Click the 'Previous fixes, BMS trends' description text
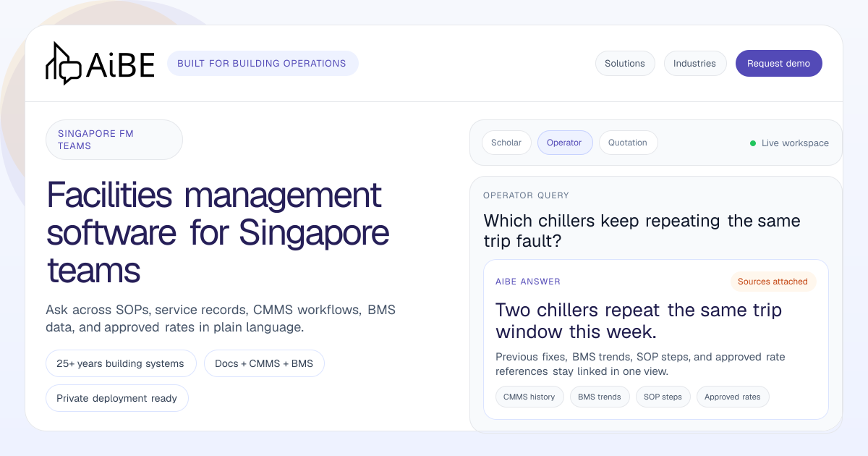The image size is (868, 456). (x=640, y=364)
